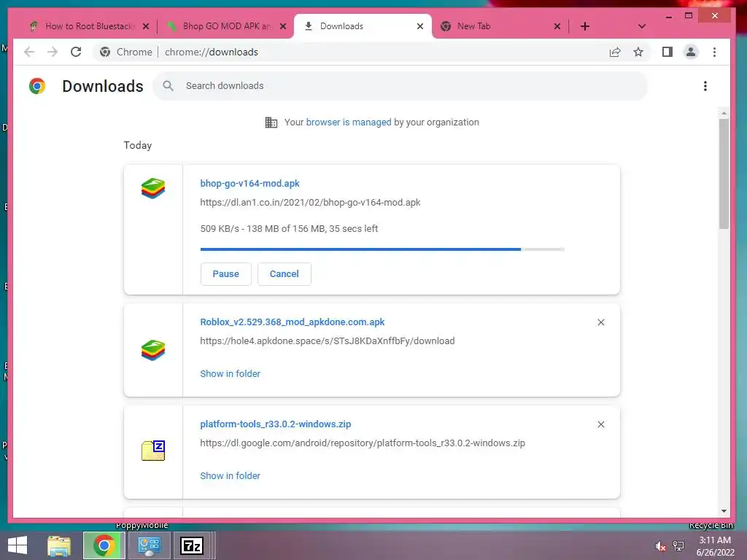Close the Bhop GO MOD APK tab

pos(283,26)
